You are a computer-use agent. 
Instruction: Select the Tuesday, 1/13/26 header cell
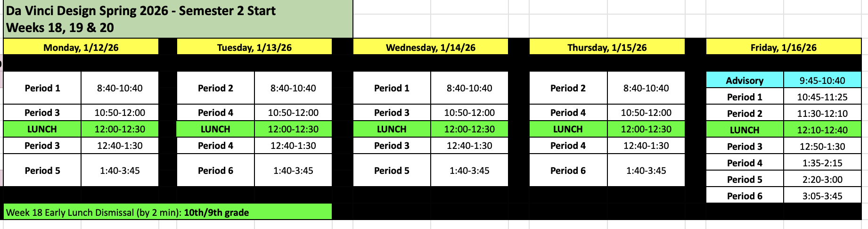click(254, 47)
